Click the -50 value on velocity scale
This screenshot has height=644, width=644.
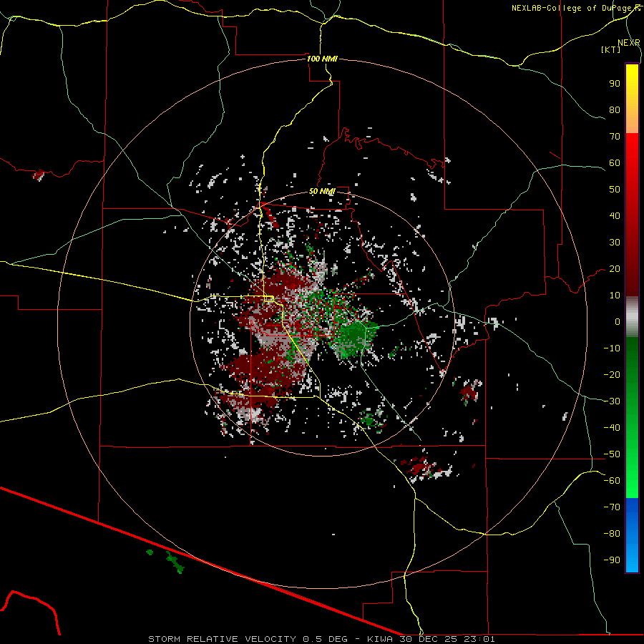[x=612, y=454]
